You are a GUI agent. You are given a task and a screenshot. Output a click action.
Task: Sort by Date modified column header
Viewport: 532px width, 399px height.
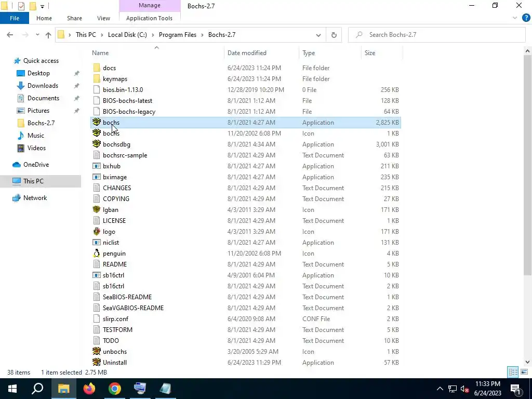point(247,53)
